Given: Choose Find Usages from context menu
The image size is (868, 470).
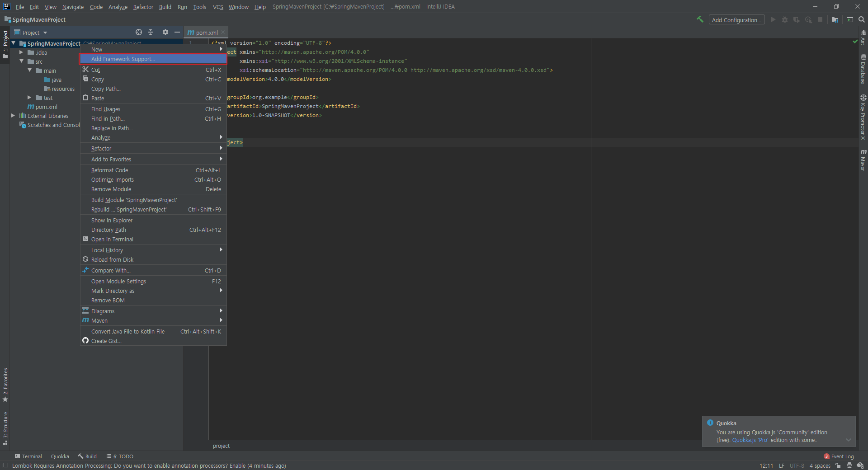Looking at the screenshot, I should click(153, 109).
